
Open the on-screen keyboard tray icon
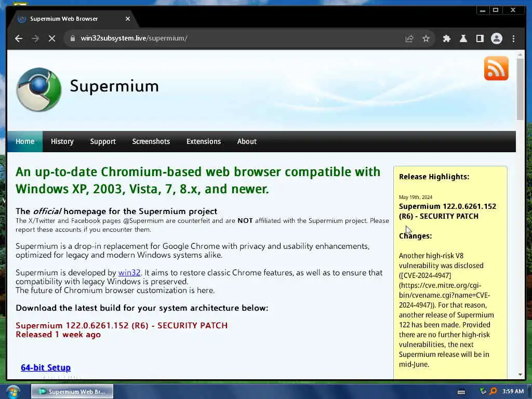pos(461,392)
